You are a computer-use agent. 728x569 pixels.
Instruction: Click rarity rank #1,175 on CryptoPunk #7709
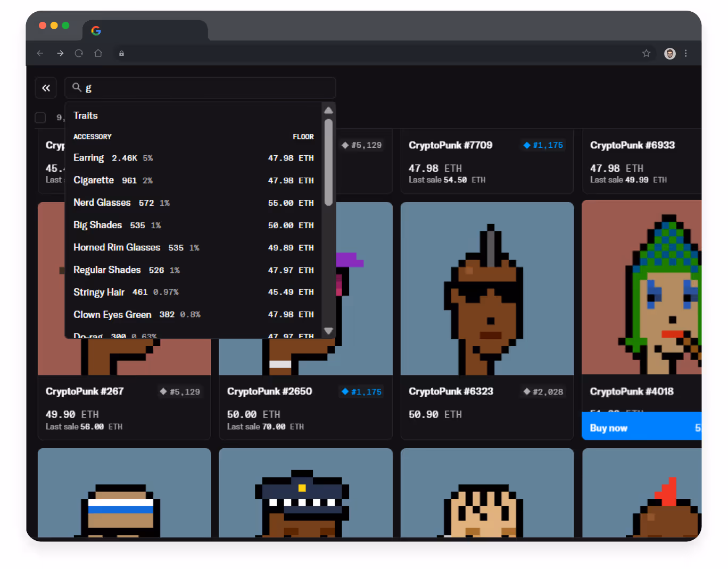(x=543, y=145)
